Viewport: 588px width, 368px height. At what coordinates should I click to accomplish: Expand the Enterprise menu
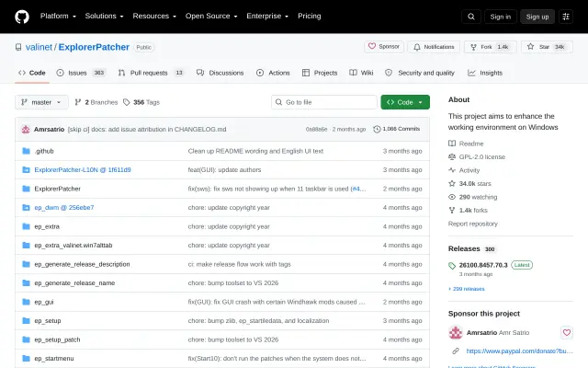[x=267, y=17]
